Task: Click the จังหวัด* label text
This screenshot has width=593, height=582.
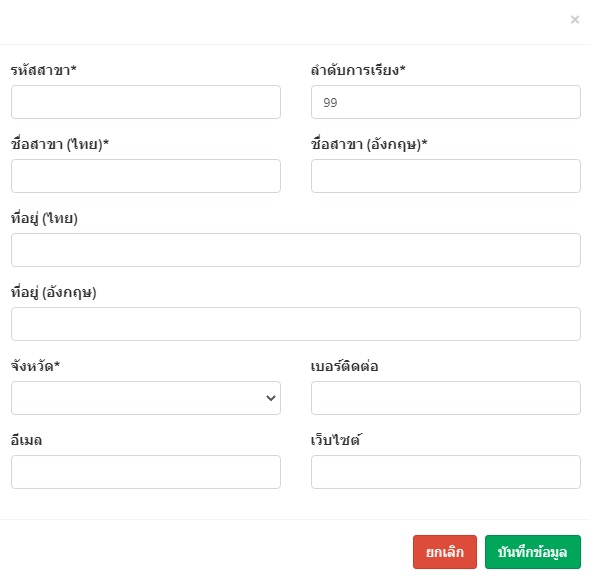Action: coord(35,366)
